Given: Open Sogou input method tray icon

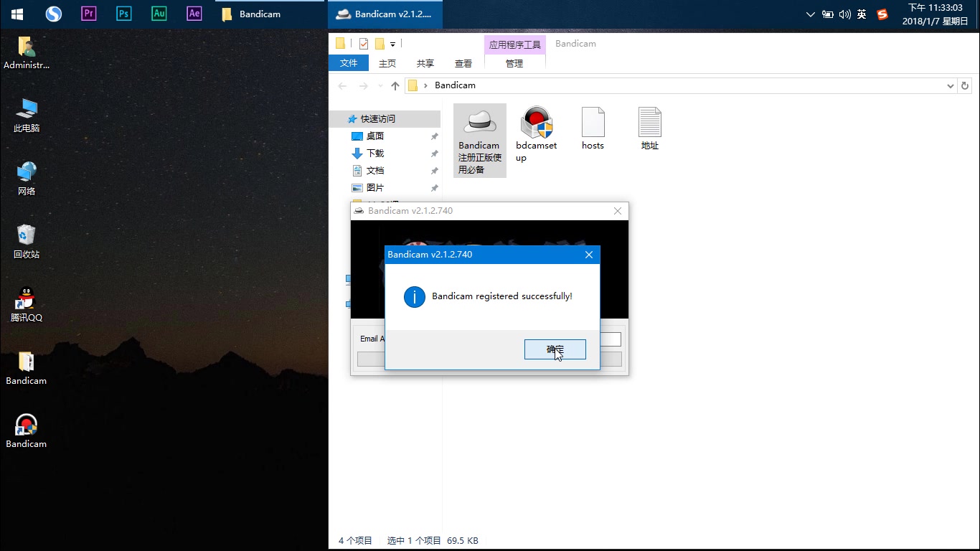Looking at the screenshot, I should [882, 14].
